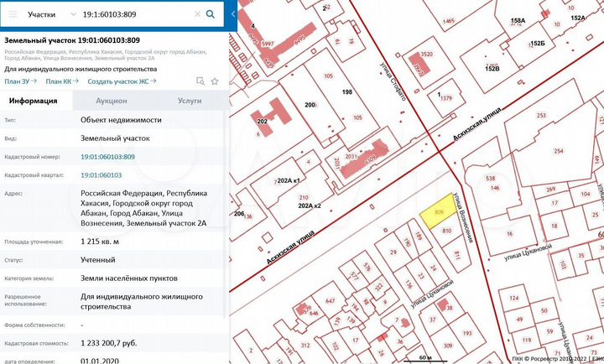Click building 158А on the map
The image size is (604, 364).
(518, 20)
